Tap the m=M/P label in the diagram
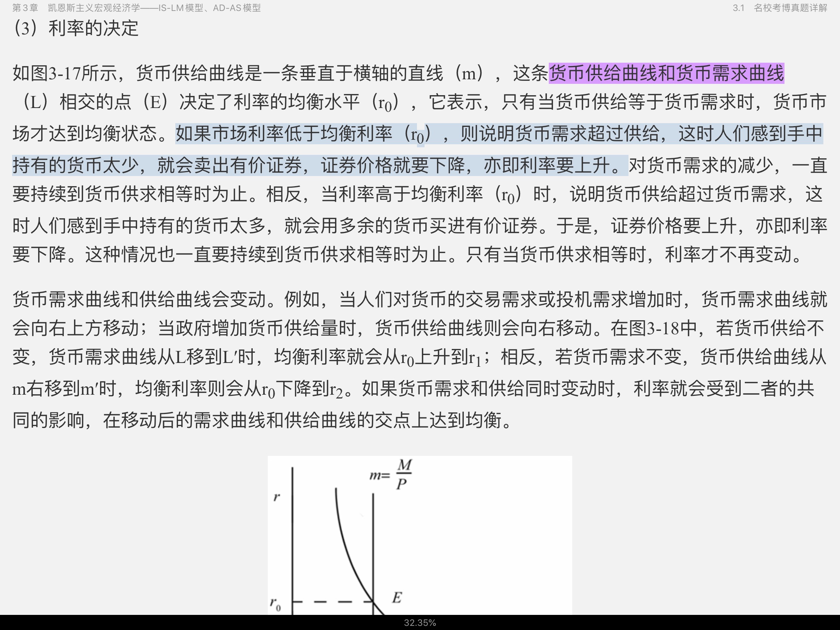Viewport: 840px width, 630px height. point(391,475)
